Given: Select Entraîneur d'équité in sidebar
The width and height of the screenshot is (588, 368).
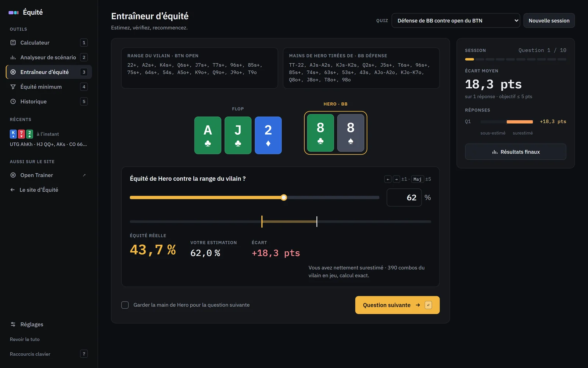Looking at the screenshot, I should pyautogui.click(x=49, y=72).
